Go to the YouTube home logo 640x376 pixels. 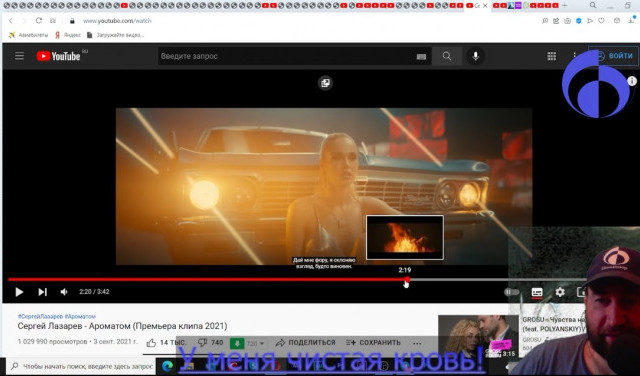(x=58, y=56)
